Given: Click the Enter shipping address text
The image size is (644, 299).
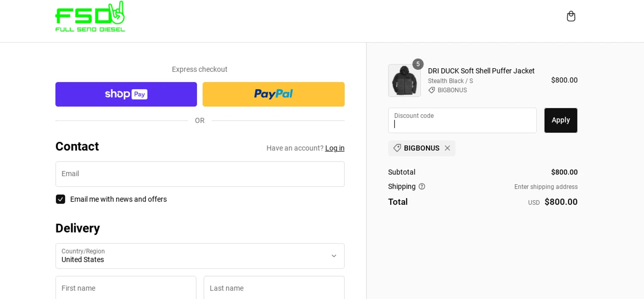Looking at the screenshot, I should point(546,187).
